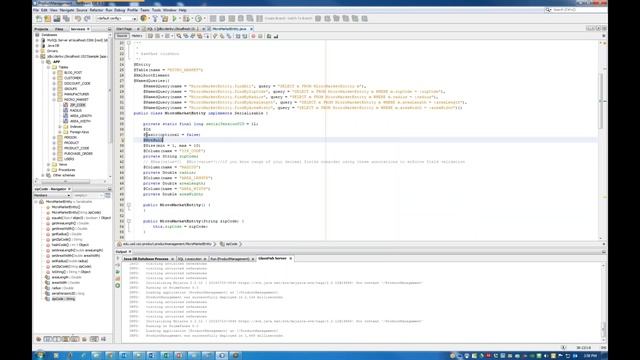Click the Source view button

(x=122, y=36)
